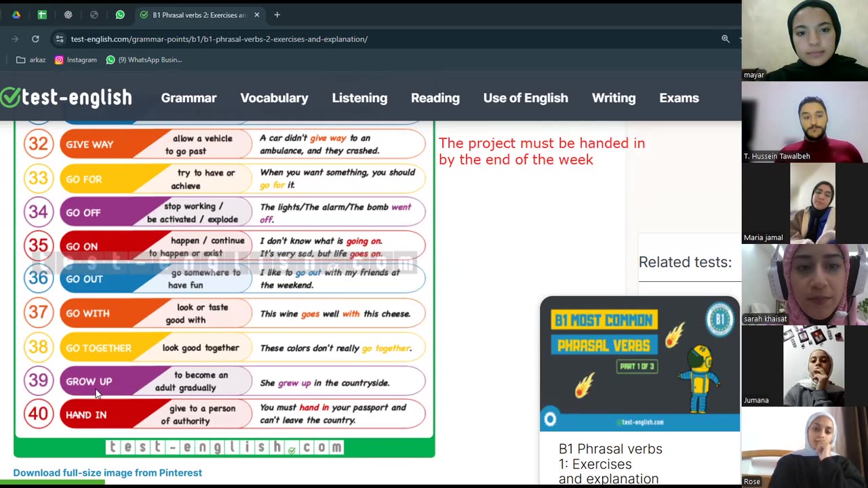The image size is (868, 488).
Task: Open the Reading menu
Action: [435, 98]
